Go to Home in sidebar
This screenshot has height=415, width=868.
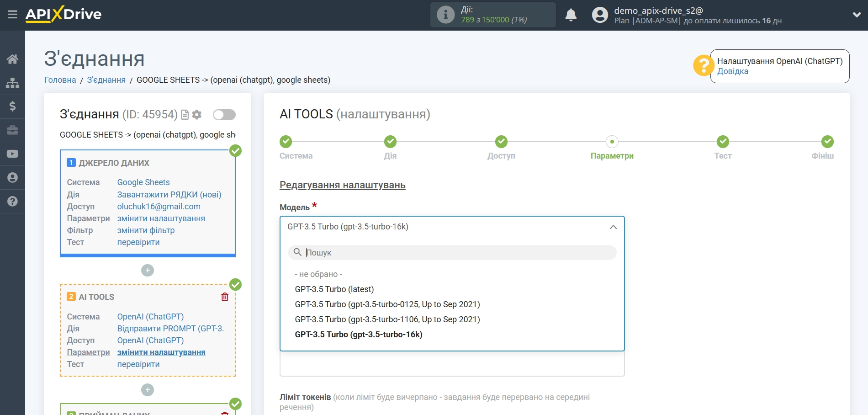12,59
